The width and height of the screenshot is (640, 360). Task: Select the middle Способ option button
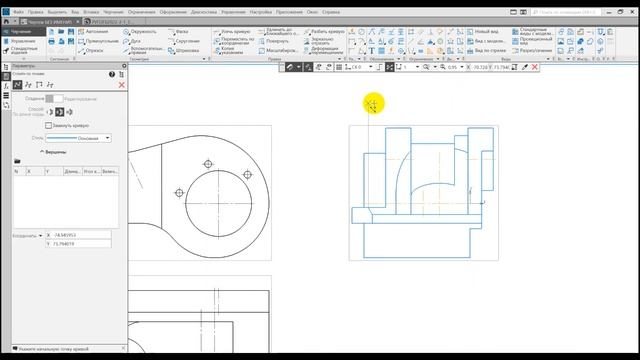(x=60, y=112)
